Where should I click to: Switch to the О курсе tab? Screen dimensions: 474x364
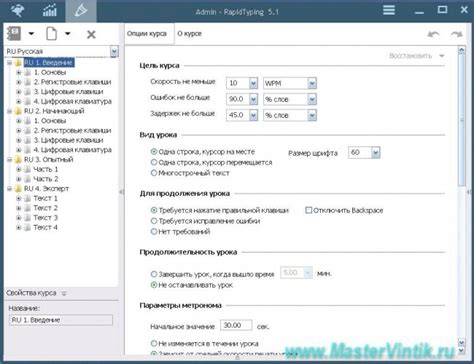(189, 34)
